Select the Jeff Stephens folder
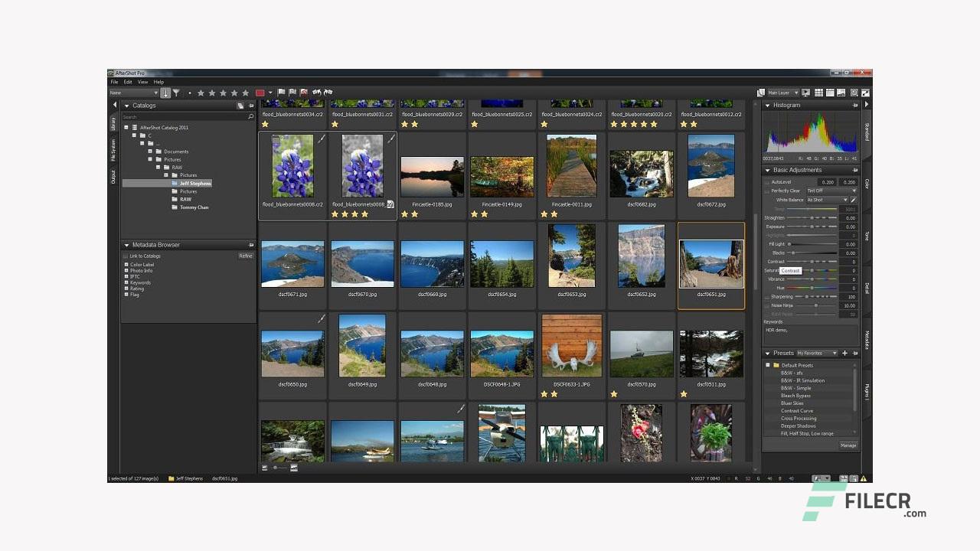 point(195,184)
